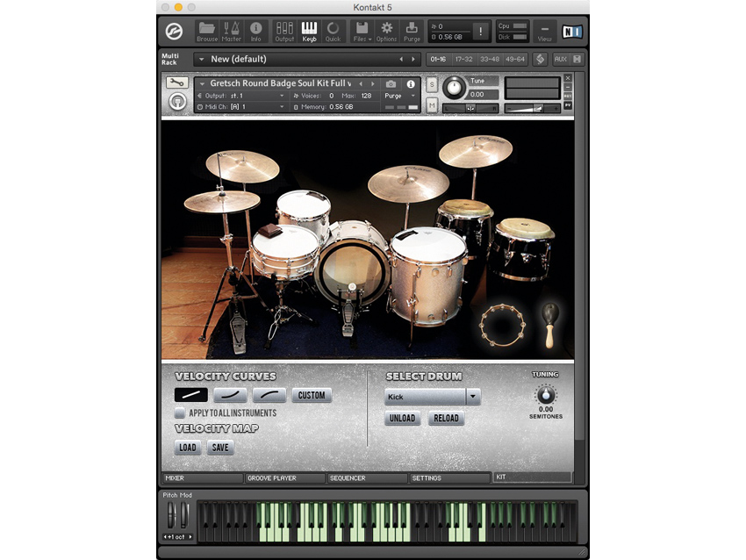Image resolution: width=746 pixels, height=560 pixels.
Task: Click the RELOAD drum button
Action: click(x=446, y=418)
